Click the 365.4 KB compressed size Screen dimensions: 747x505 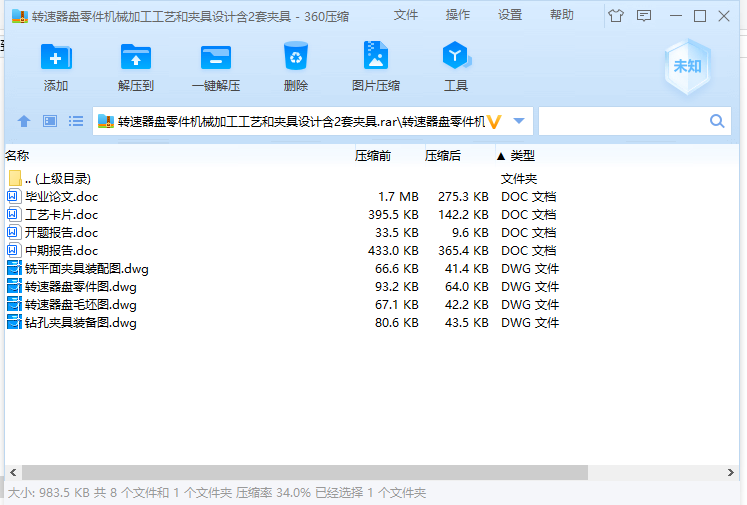point(464,251)
